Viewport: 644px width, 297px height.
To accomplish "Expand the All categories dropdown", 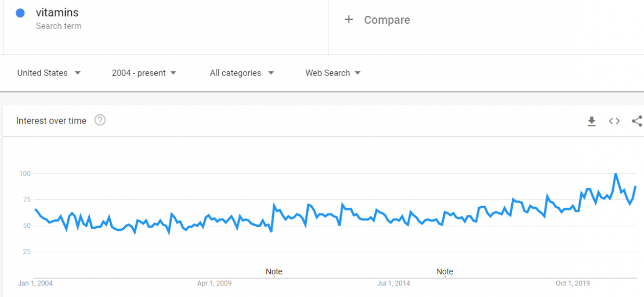I will pyautogui.click(x=241, y=73).
